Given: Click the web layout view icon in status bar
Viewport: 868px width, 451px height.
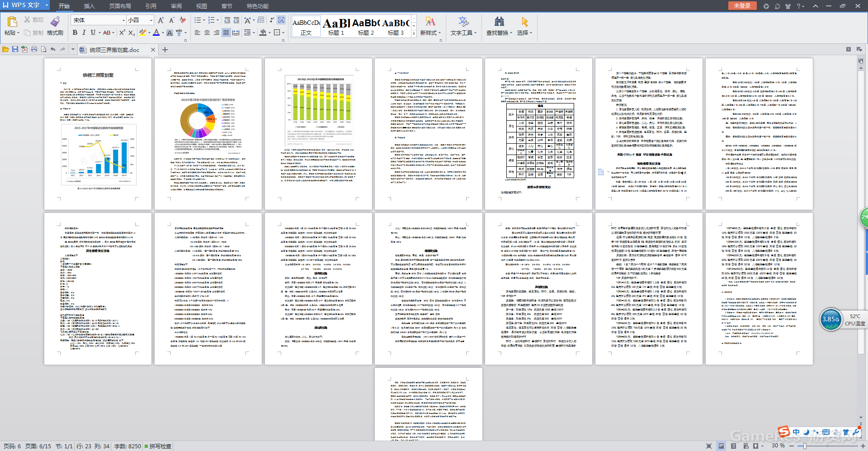Looking at the screenshot, I should [745, 446].
